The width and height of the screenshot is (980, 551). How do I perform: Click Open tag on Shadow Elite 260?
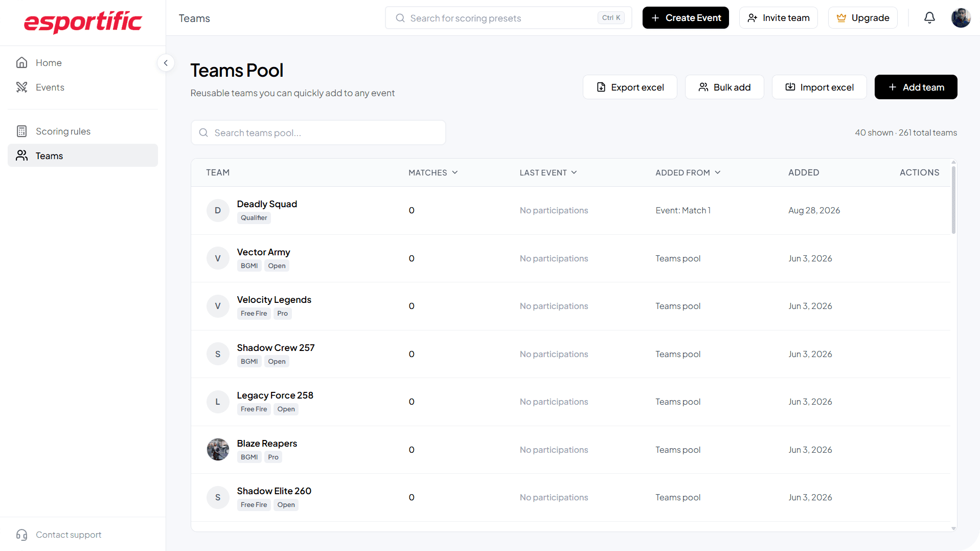point(286,505)
